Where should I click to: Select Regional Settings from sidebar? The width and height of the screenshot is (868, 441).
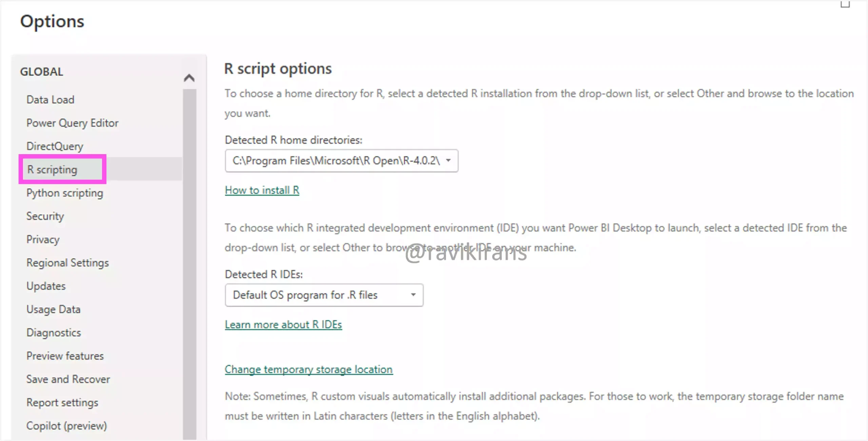pos(67,263)
